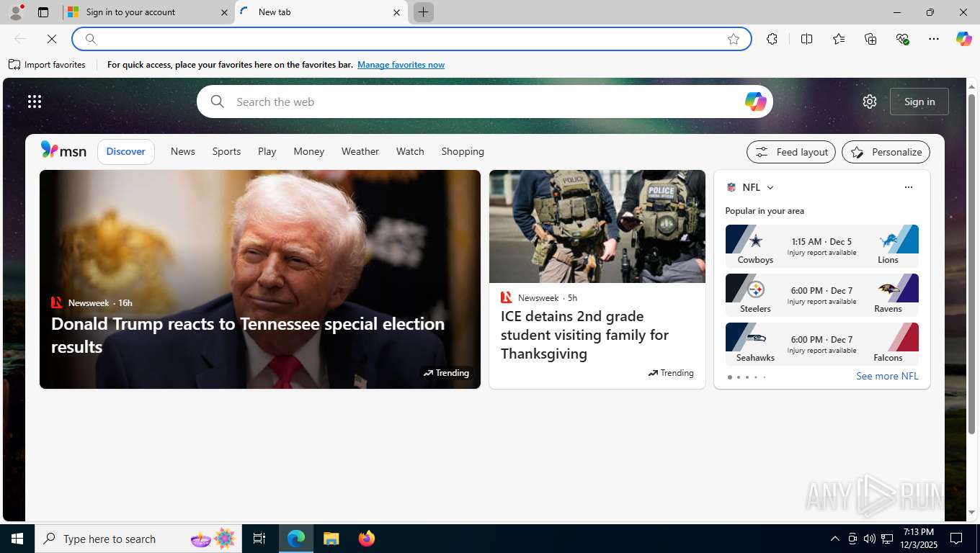Open the ICE detains 2nd grade student article
Viewport: 980px width, 553px height.
click(x=584, y=335)
